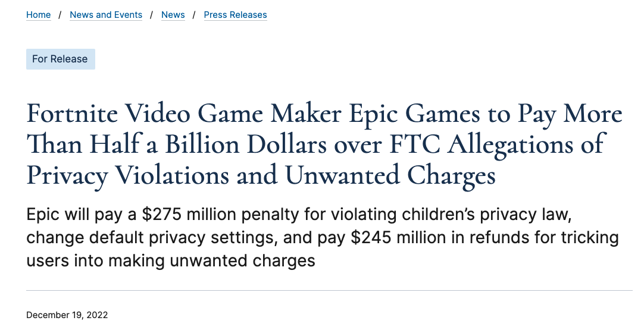Click the words Epic Games in the headline
This screenshot has width=644, height=330.
pyautogui.click(x=414, y=115)
